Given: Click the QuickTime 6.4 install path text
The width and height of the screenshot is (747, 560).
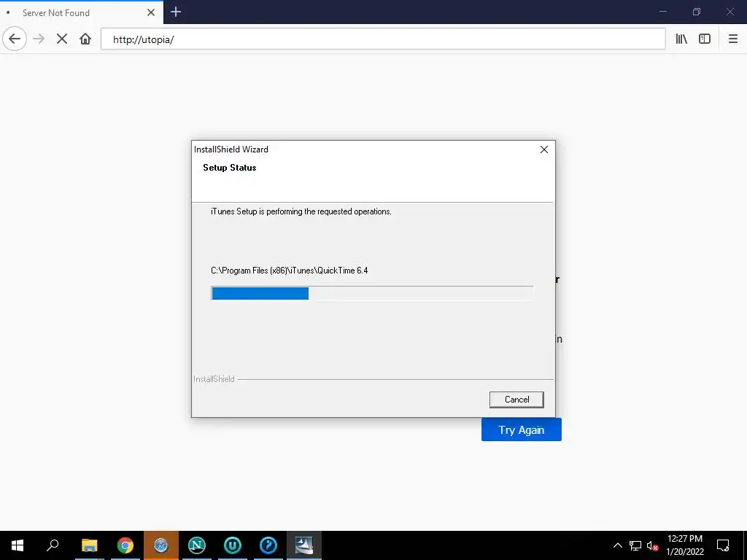Looking at the screenshot, I should pos(289,271).
